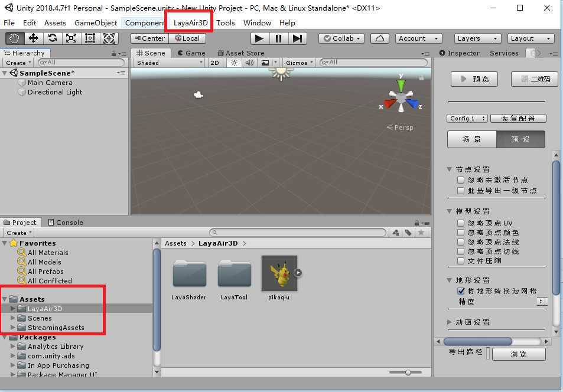This screenshot has width=563, height=392.
Task: Open the Layout dropdown
Action: [531, 38]
